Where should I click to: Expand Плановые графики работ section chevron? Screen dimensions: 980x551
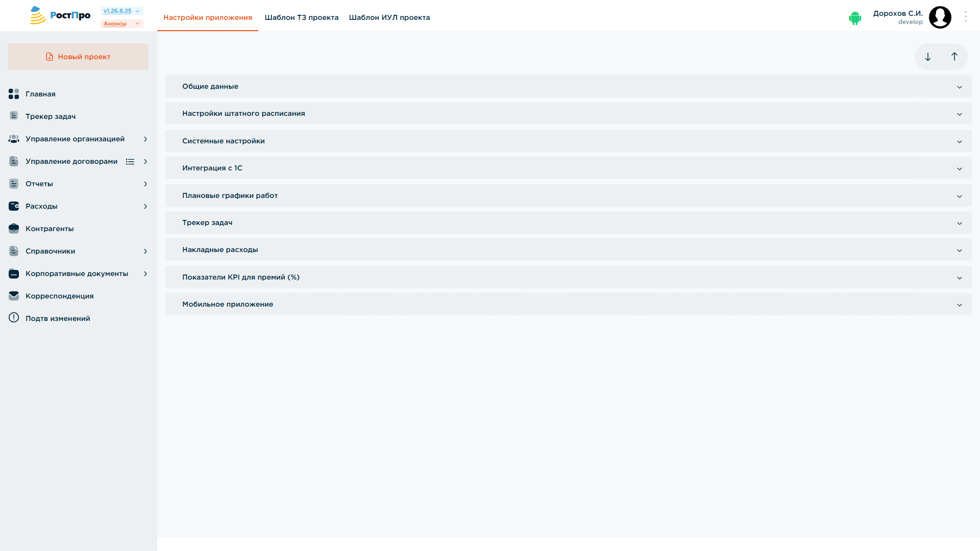(x=960, y=196)
